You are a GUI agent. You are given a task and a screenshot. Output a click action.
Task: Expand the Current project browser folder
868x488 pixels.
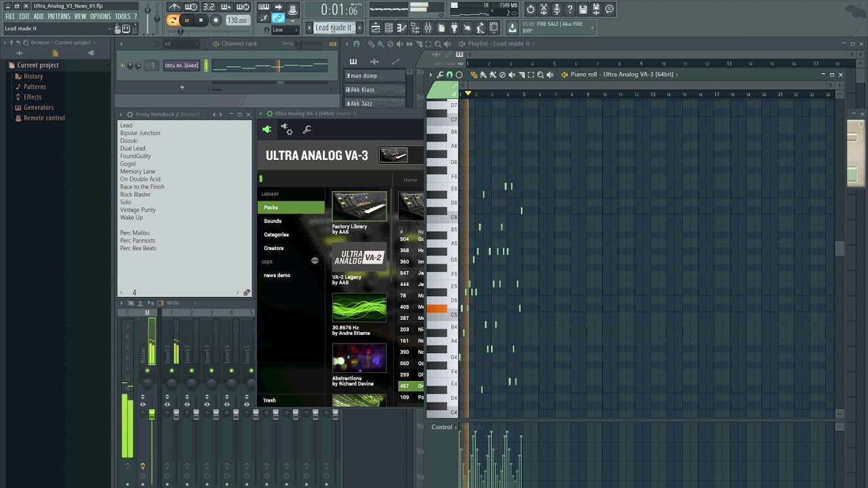pyautogui.click(x=38, y=65)
